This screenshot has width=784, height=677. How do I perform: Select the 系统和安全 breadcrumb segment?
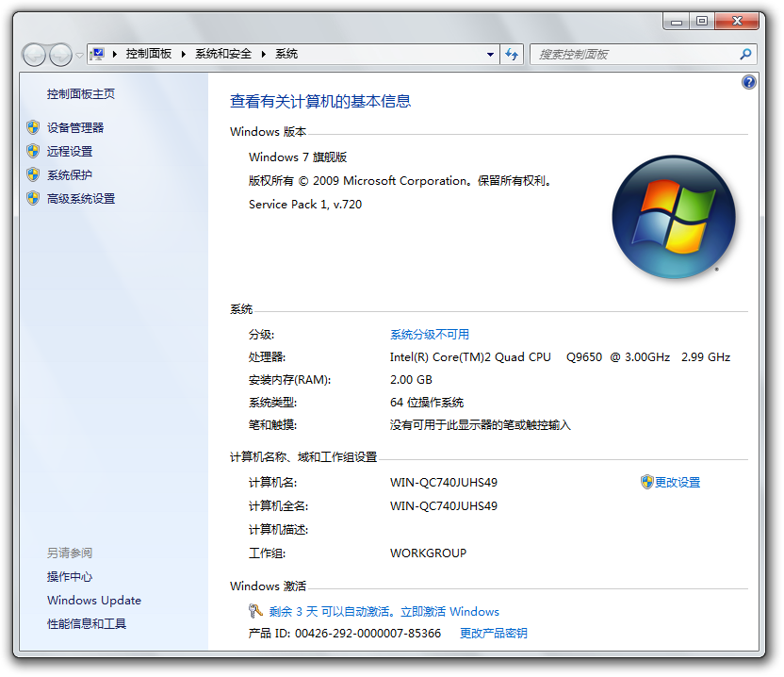pyautogui.click(x=223, y=55)
